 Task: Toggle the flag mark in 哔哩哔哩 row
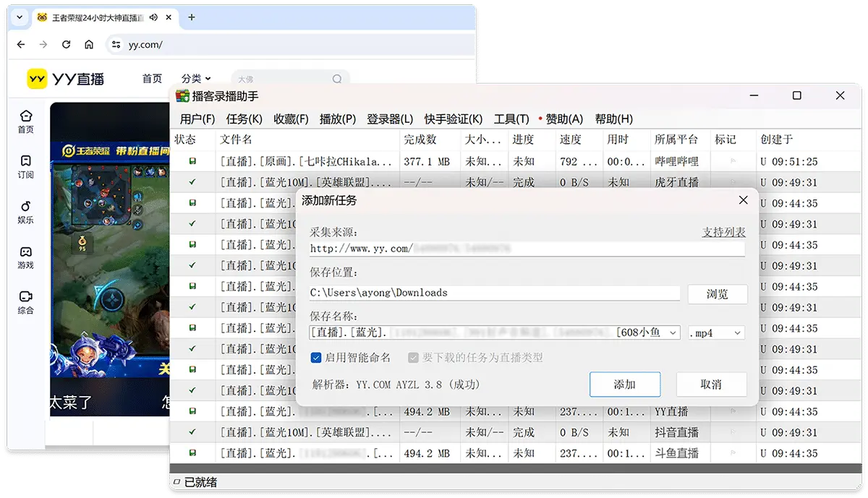tap(733, 162)
